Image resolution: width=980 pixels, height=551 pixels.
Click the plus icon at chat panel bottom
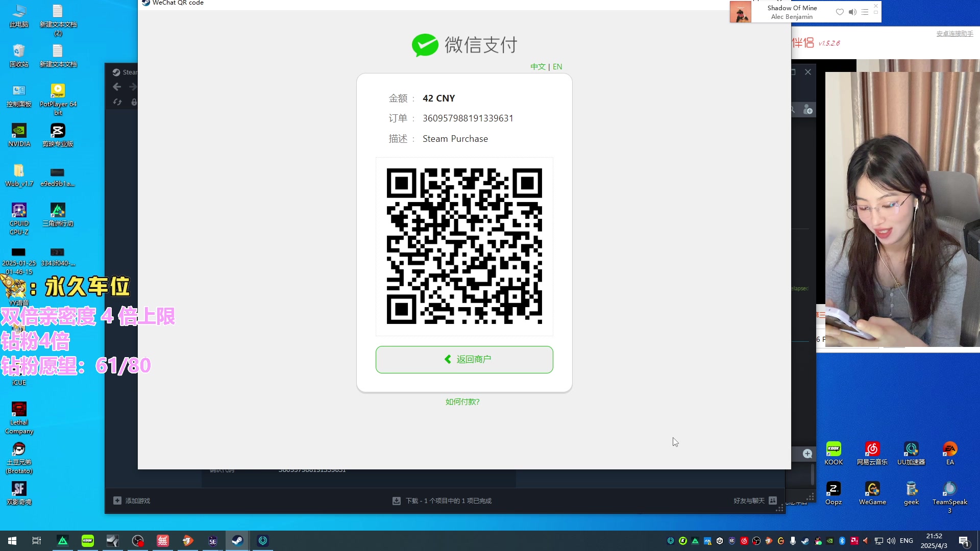(807, 454)
